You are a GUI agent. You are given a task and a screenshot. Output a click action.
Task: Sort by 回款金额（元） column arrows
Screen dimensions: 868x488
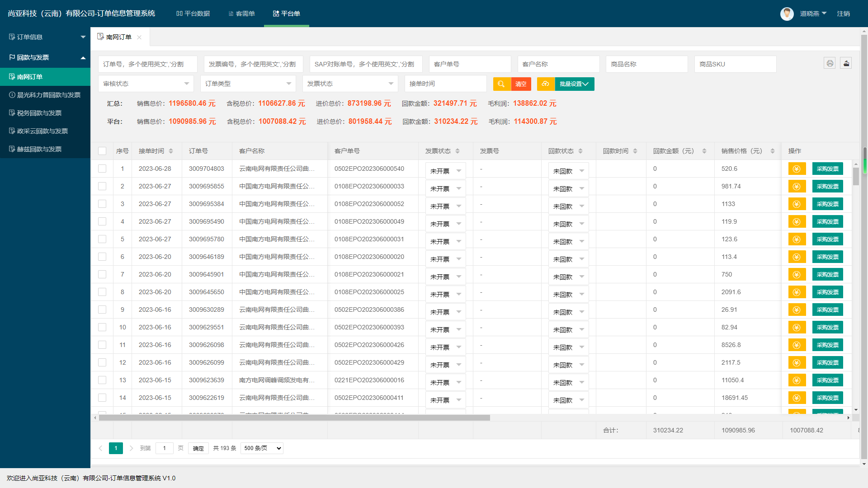pos(704,151)
